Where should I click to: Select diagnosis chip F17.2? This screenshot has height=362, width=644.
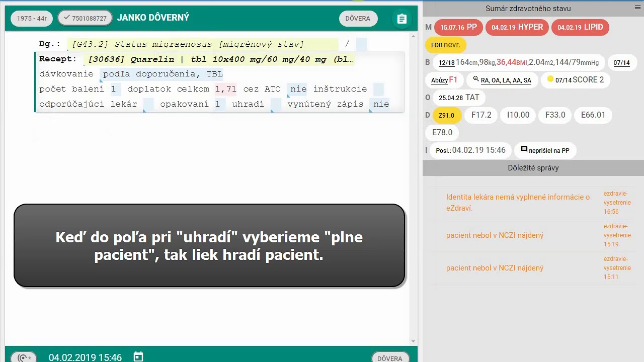click(481, 115)
